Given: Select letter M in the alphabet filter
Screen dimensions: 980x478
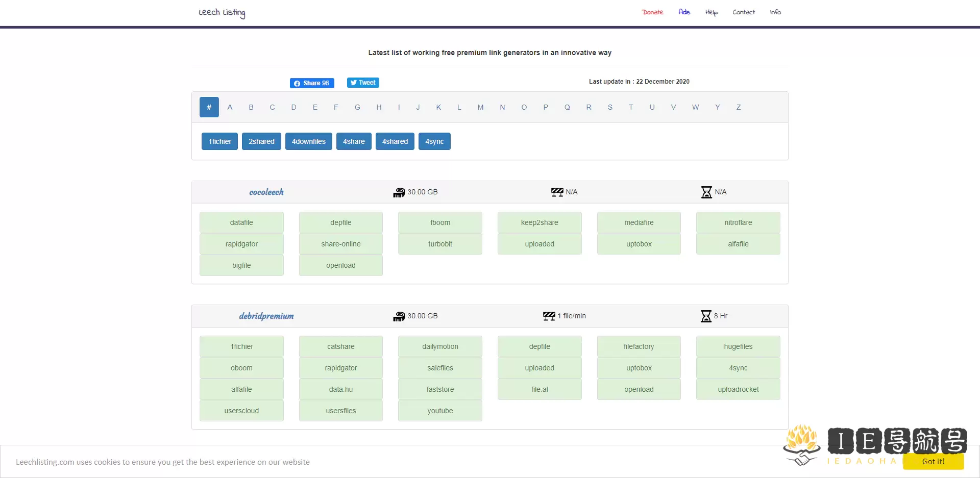Looking at the screenshot, I should tap(480, 107).
